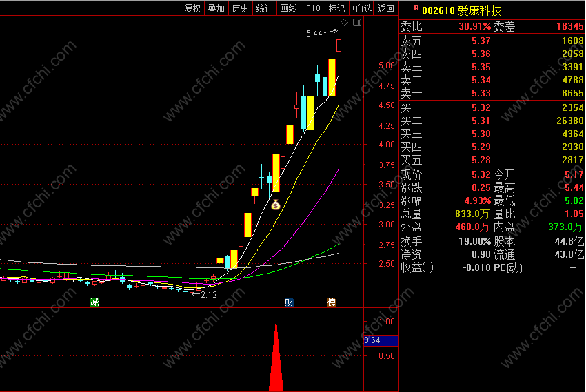Click the 净资 value 0.90
The image size is (586, 392).
pos(481,255)
